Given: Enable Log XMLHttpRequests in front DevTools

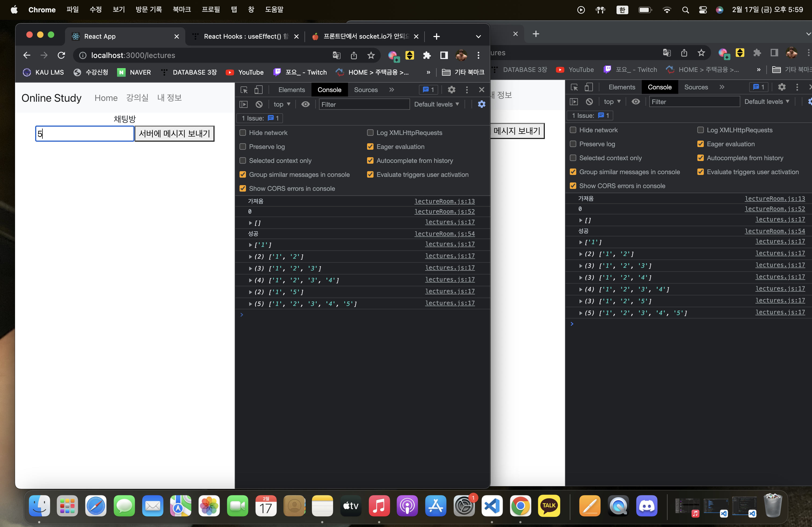Looking at the screenshot, I should coord(370,133).
